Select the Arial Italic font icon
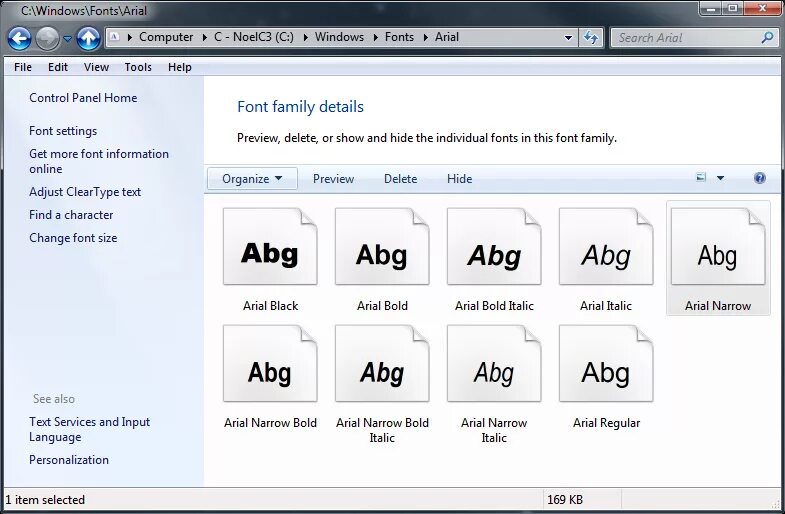This screenshot has width=785, height=514. [x=606, y=246]
